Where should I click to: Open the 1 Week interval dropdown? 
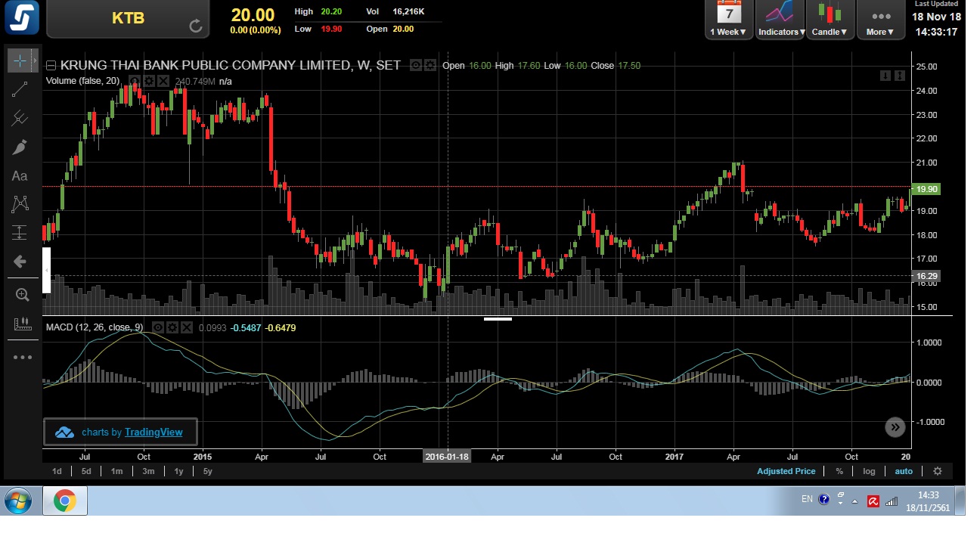point(729,20)
